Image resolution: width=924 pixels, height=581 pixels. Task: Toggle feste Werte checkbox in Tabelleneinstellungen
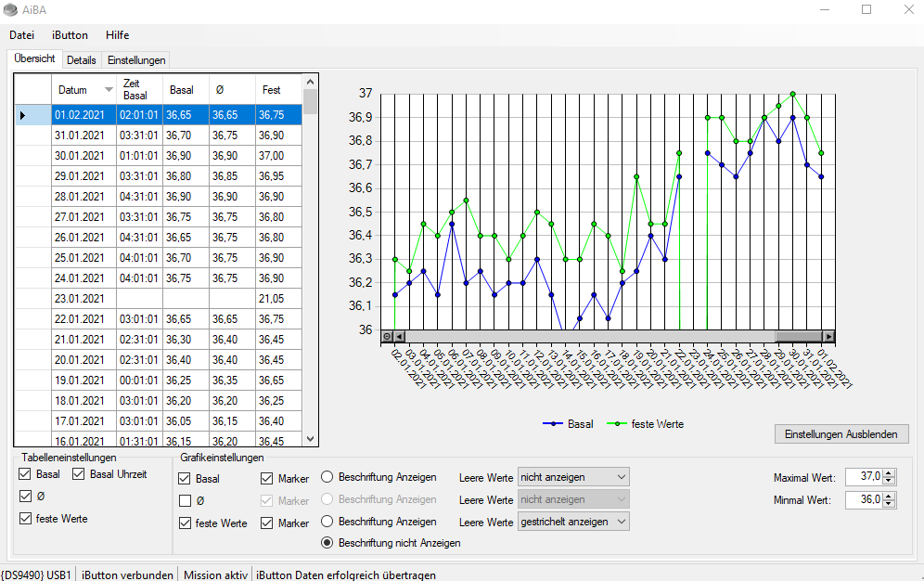[x=25, y=519]
